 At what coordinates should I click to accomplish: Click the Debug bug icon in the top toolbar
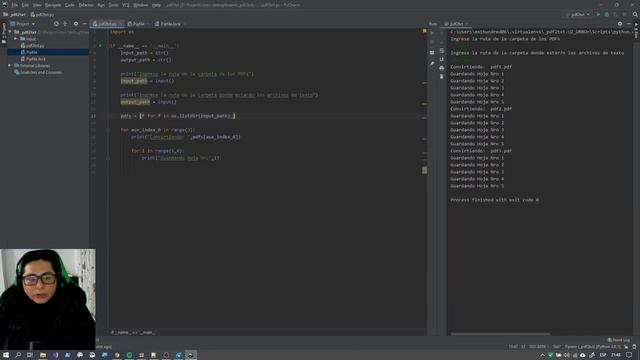click(x=607, y=14)
